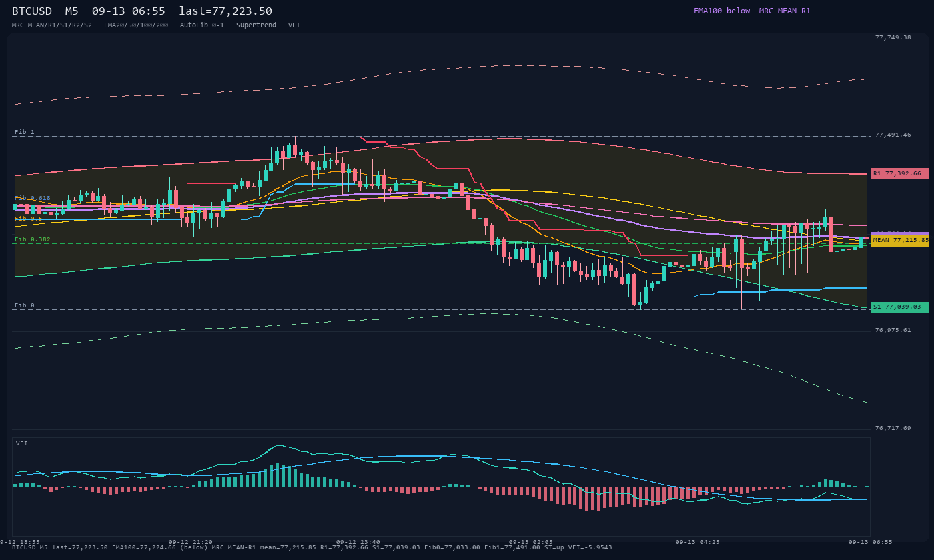Select the 'AutoFib 0-1' indicator label

point(202,25)
